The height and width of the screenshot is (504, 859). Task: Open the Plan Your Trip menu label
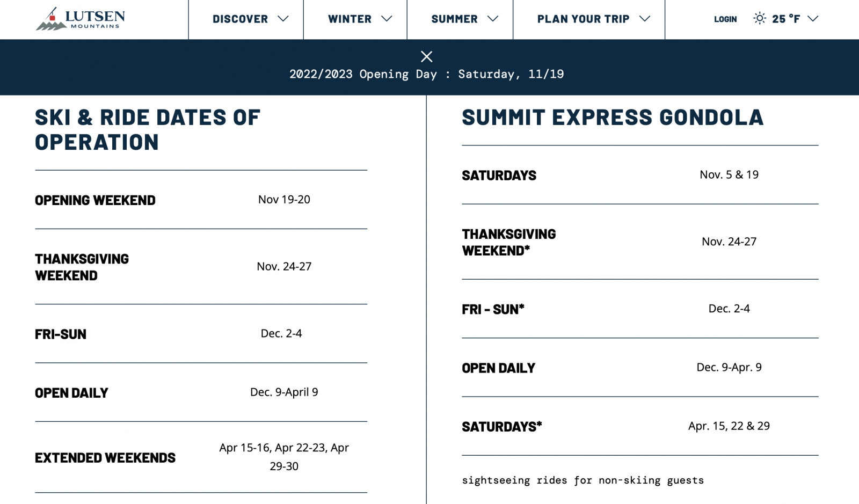coord(583,19)
